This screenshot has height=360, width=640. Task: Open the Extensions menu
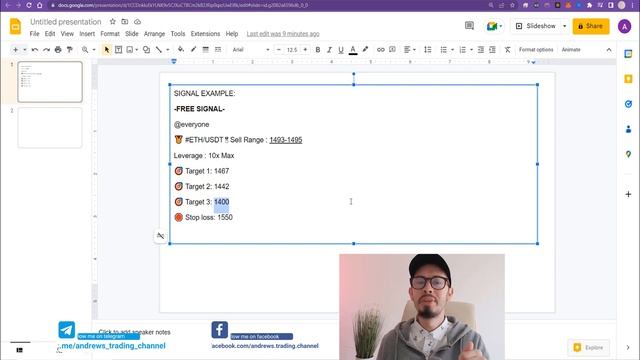pyautogui.click(x=205, y=34)
